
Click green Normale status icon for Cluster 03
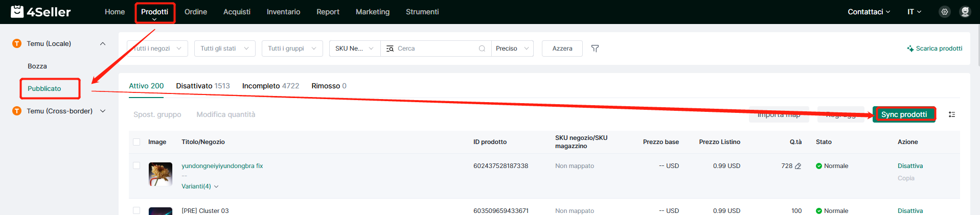[x=819, y=211]
